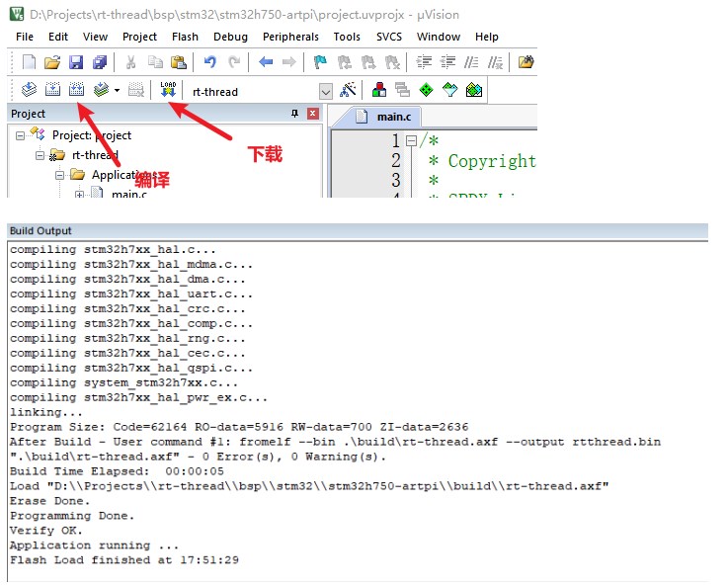The image size is (728, 587).
Task: Go to the previous bookmark icon
Action: (x=344, y=62)
